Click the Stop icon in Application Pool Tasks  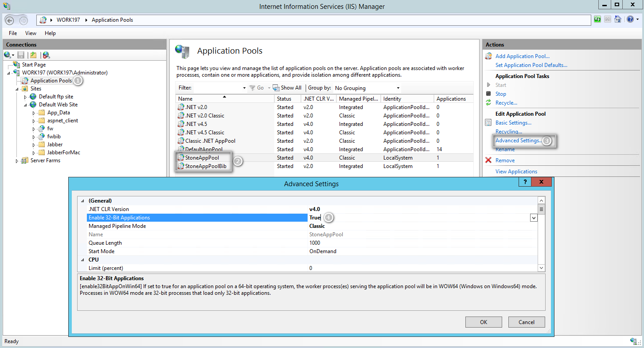[488, 94]
